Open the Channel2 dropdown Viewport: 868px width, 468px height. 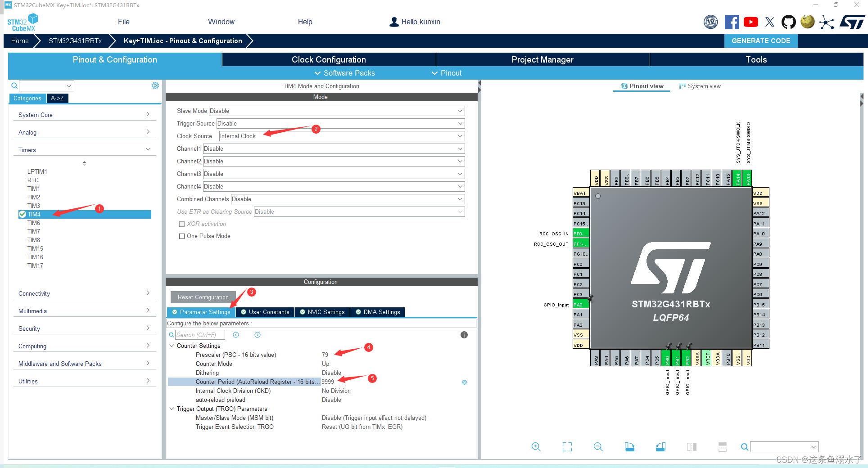click(334, 161)
